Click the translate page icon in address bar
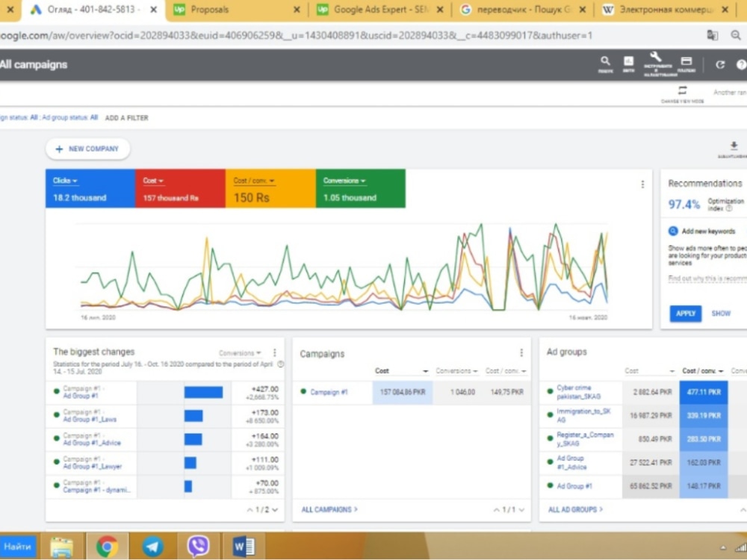 tap(712, 35)
